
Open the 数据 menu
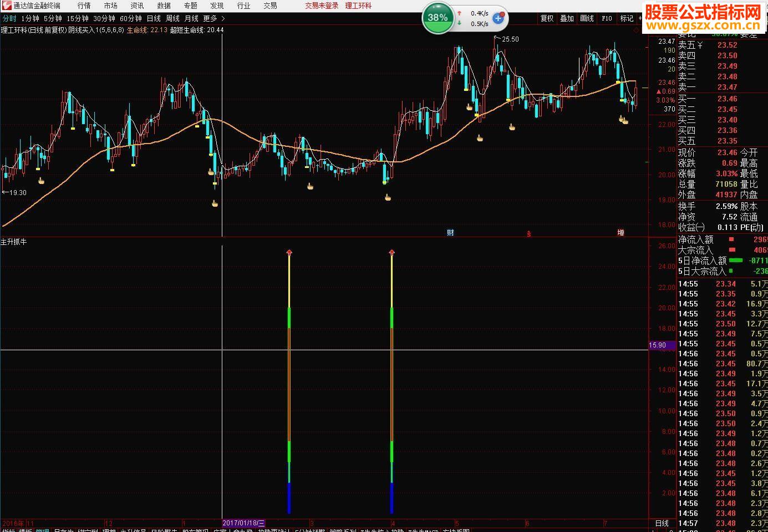pyautogui.click(x=164, y=6)
